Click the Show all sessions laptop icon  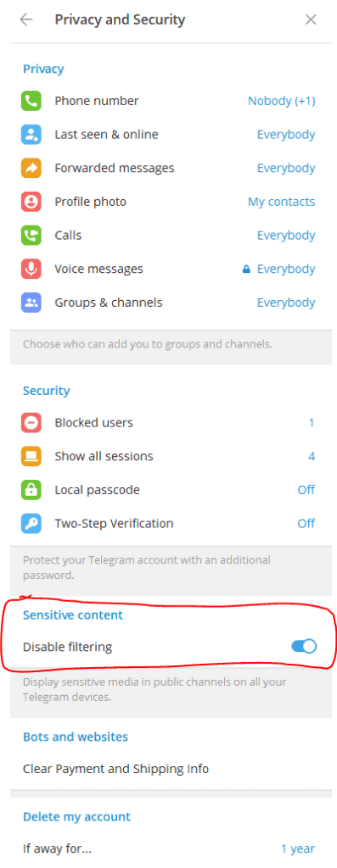[x=31, y=457]
